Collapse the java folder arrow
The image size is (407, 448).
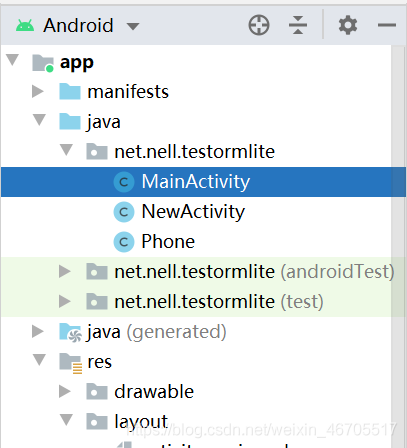(39, 120)
